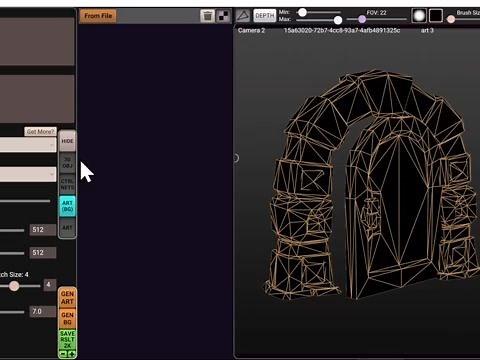Click the 7.0 value field

pos(43,312)
